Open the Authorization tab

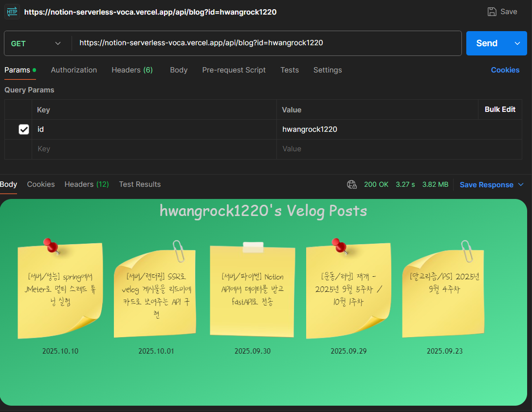[x=74, y=70]
